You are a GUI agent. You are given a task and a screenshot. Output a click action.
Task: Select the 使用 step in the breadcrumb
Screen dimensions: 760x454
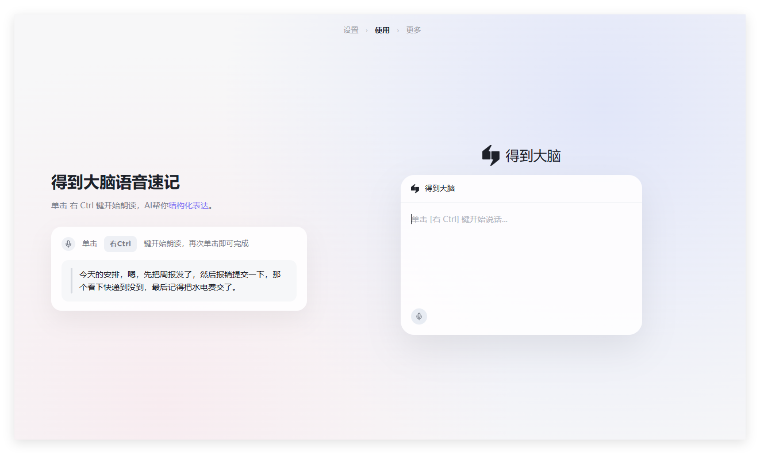point(382,30)
